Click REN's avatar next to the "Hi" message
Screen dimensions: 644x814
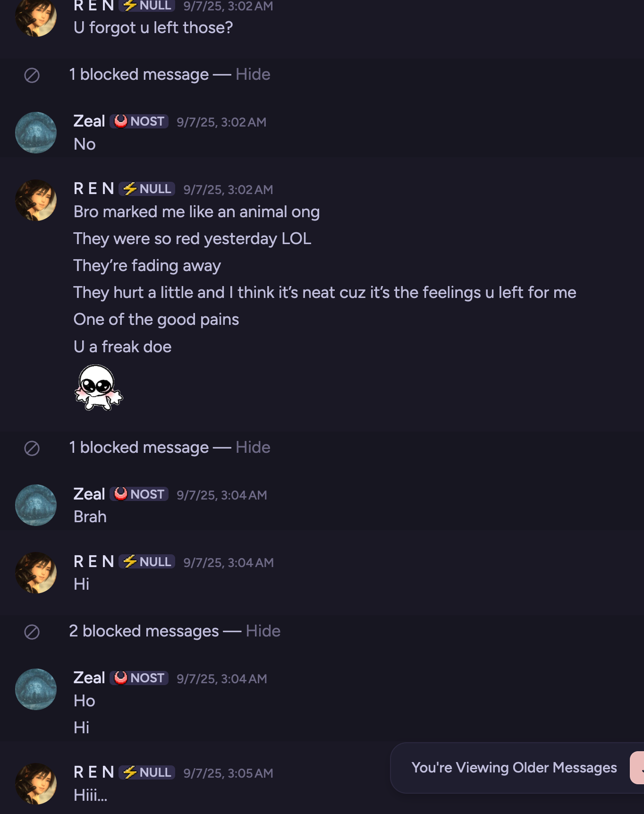[36, 573]
